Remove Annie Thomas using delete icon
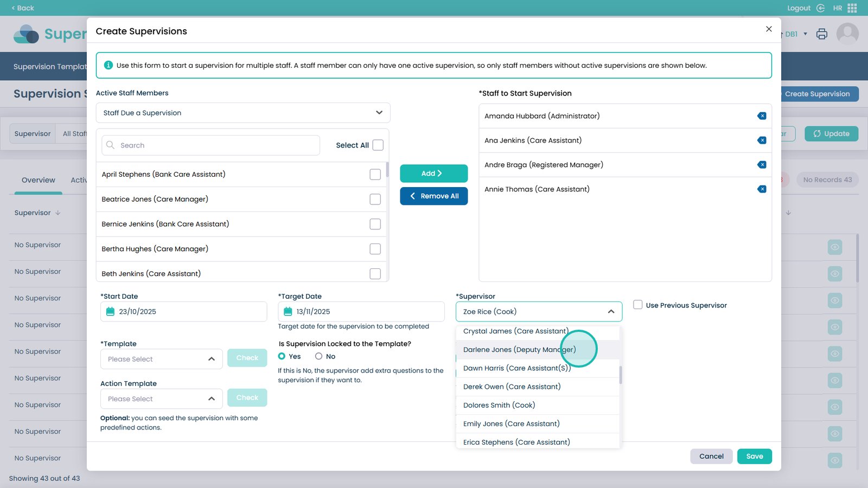868x488 pixels. [x=762, y=189]
